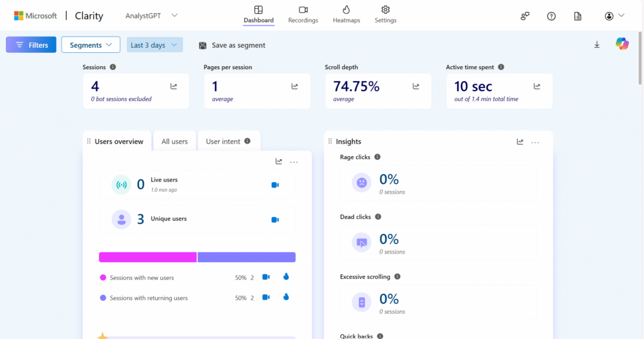644x339 pixels.
Task: Switch to the Recordings tab
Action: (303, 14)
